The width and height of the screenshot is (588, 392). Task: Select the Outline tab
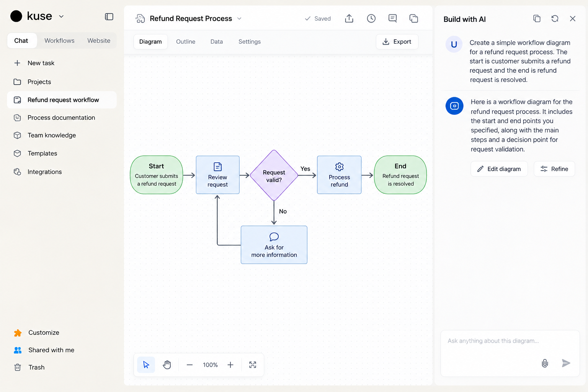[x=186, y=42]
